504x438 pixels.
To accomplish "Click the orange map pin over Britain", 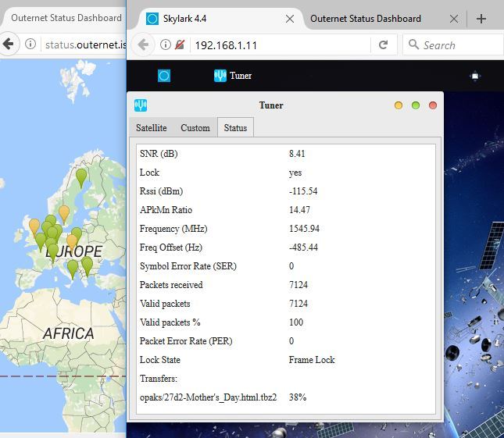I will [34, 227].
